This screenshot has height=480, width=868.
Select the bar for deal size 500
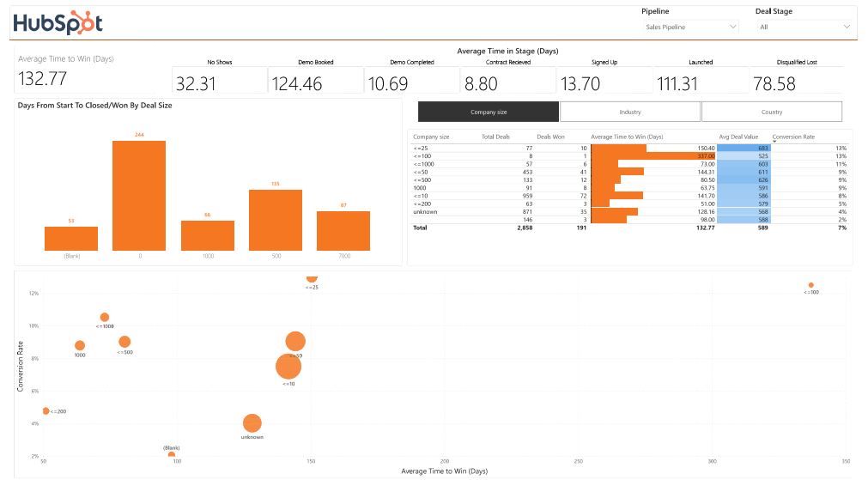276,221
